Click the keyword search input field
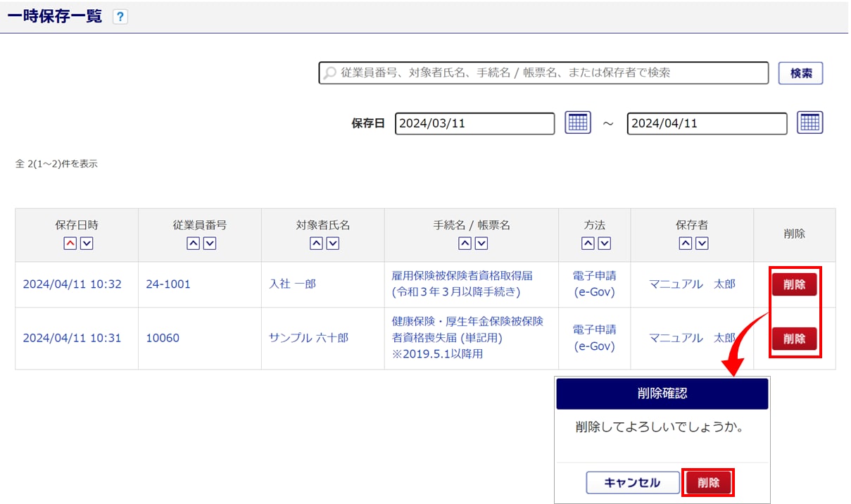The width and height of the screenshot is (851, 504). 543,73
